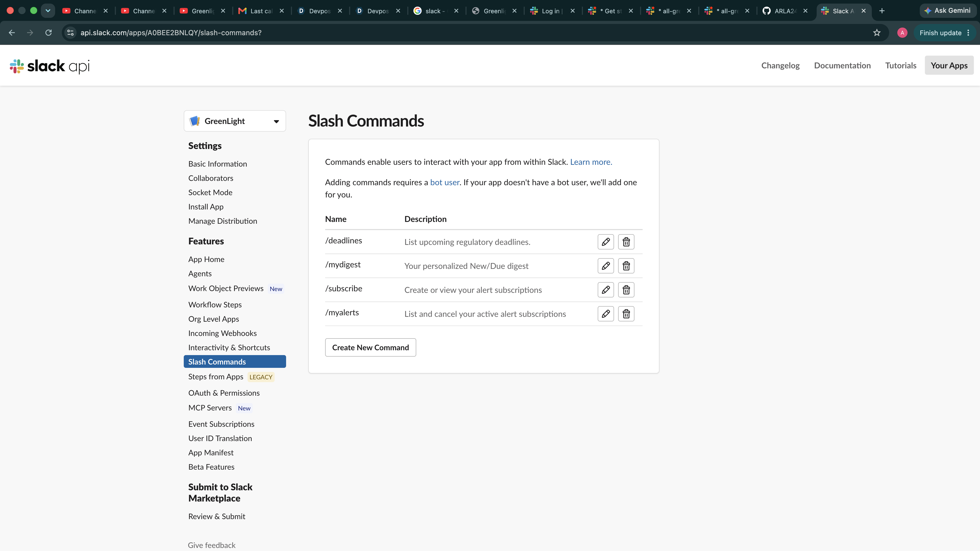Open the site information icon in address bar
This screenshot has height=551, width=980.
70,33
